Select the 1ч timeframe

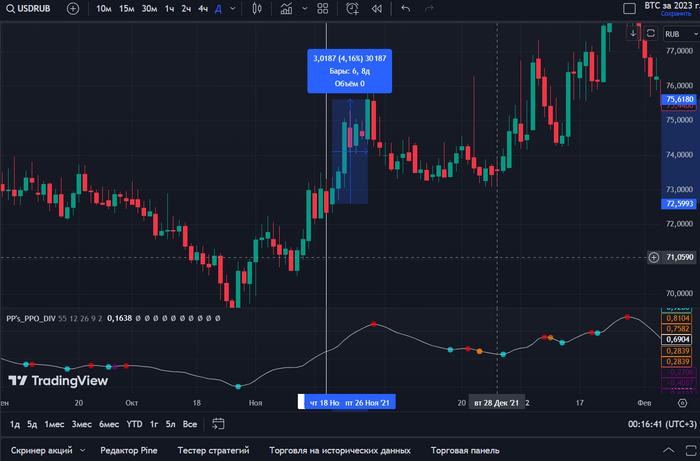(169, 8)
